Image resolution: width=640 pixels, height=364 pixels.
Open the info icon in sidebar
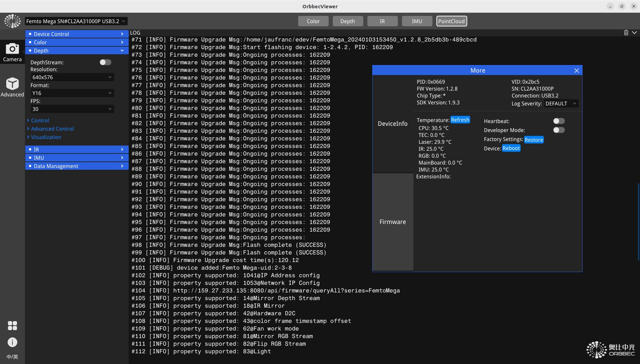click(x=12, y=342)
